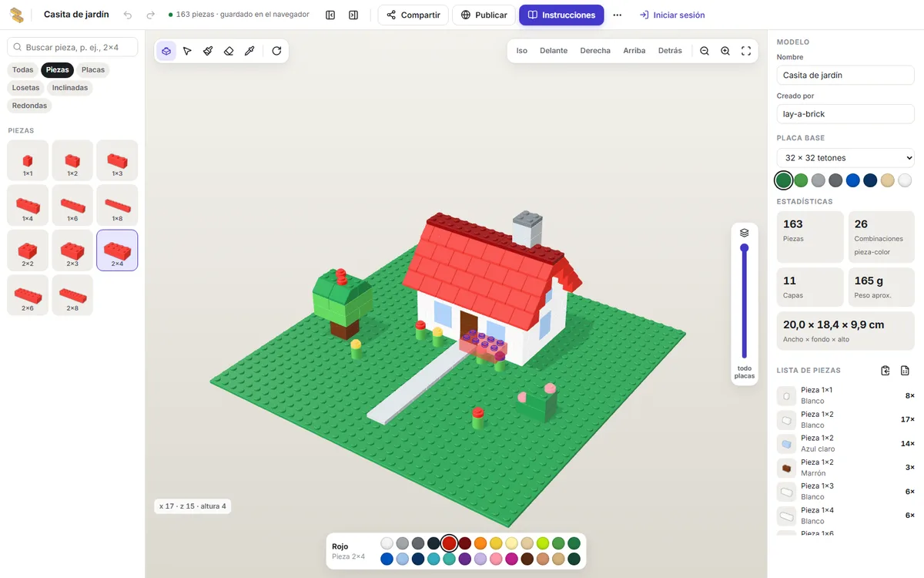Click the fit-to-view frame icon
924x578 pixels.
[x=746, y=51]
